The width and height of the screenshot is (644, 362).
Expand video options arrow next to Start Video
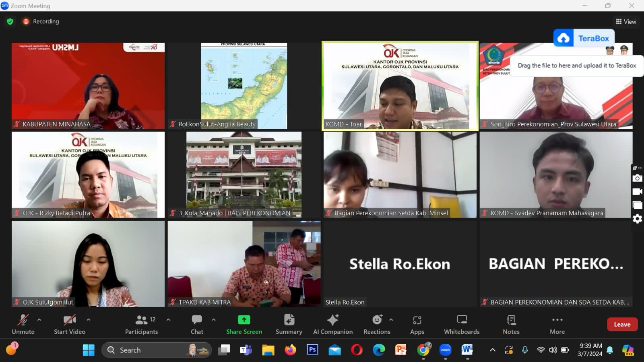[88, 320]
